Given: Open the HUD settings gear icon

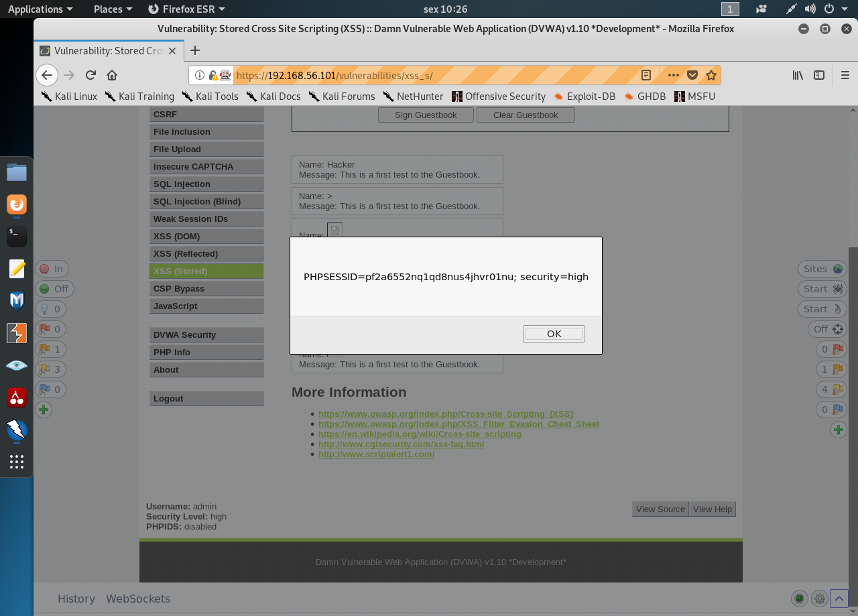Looking at the screenshot, I should tap(819, 599).
